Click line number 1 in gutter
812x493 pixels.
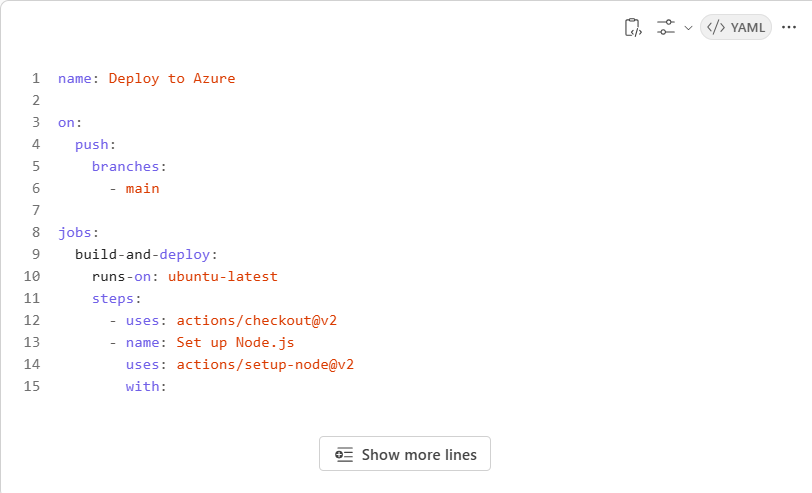(x=36, y=78)
